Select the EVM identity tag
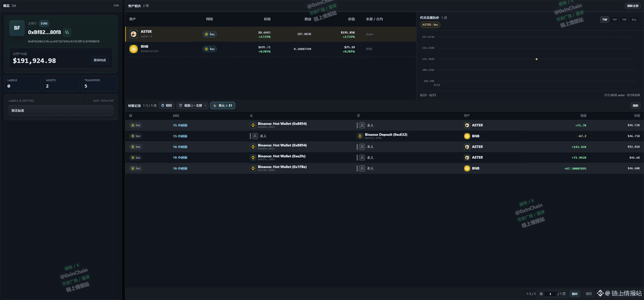 (x=44, y=24)
